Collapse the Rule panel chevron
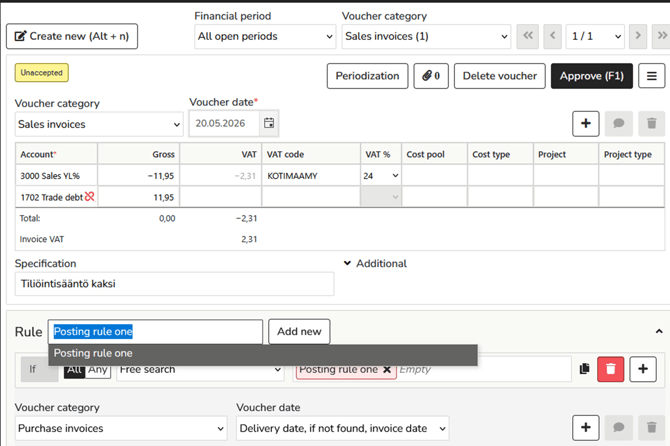The height and width of the screenshot is (446, 670). (659, 332)
